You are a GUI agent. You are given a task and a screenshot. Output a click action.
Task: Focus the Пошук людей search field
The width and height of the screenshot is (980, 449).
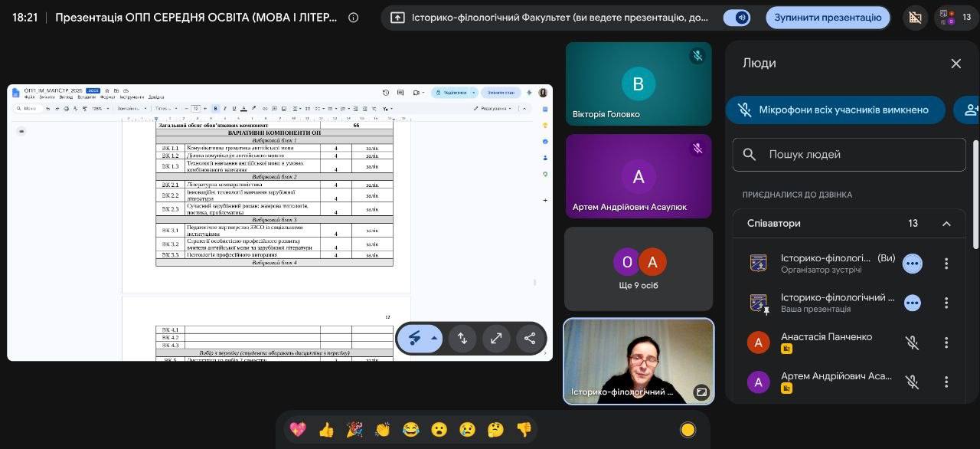pyautogui.click(x=849, y=155)
